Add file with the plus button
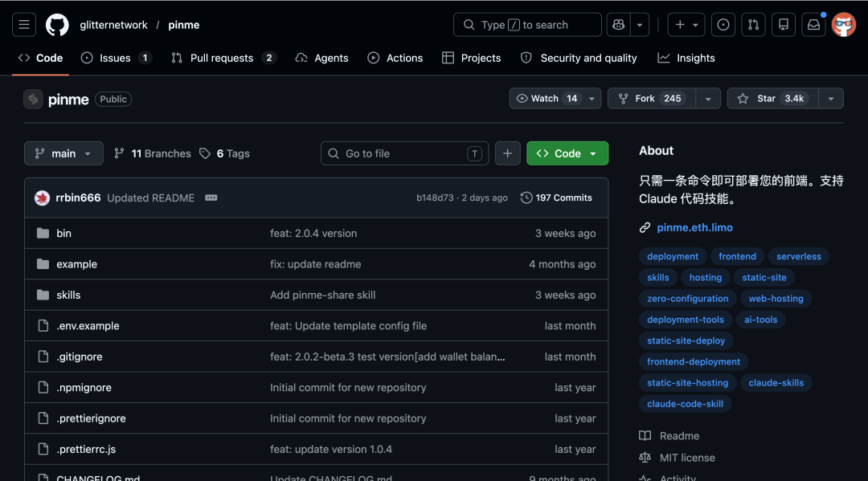Image resolution: width=868 pixels, height=481 pixels. tap(508, 153)
